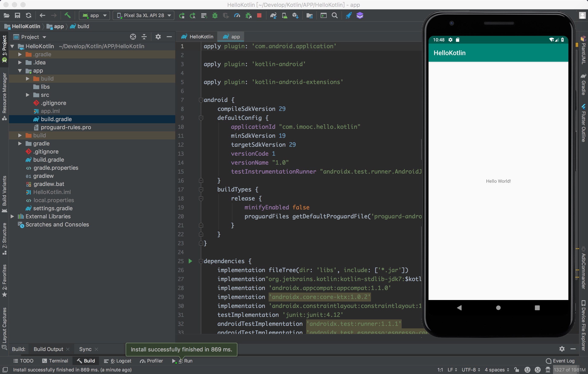Click the purple layers toolbar icon
Viewport: 588px width, 374px height.
coord(360,16)
